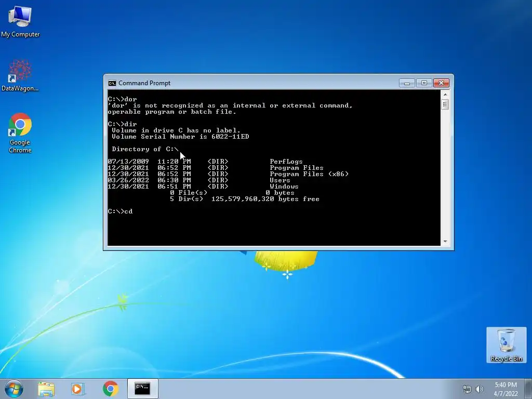Click the Show Desktop strip beside the clock

[529, 389]
